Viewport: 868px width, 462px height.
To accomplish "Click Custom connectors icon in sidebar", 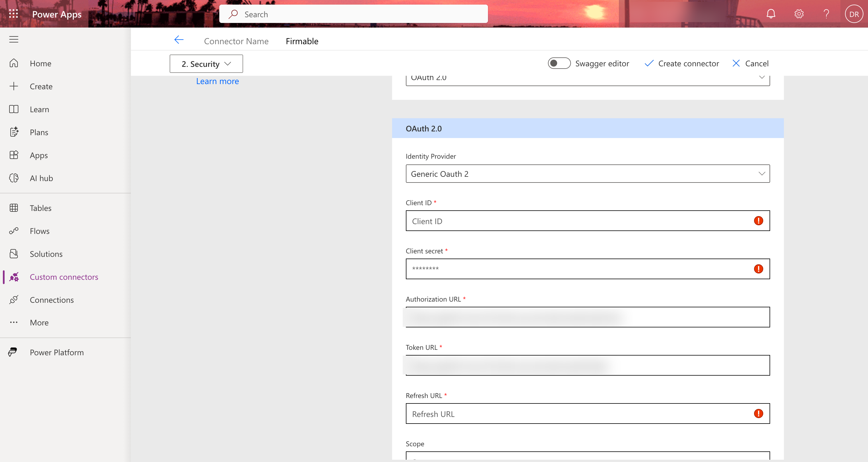I will [x=14, y=277].
